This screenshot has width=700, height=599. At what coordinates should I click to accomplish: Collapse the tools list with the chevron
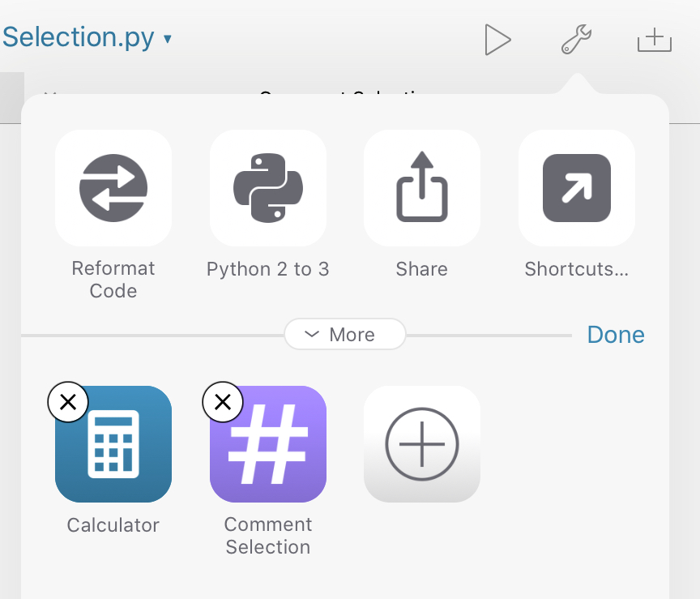[x=313, y=334]
